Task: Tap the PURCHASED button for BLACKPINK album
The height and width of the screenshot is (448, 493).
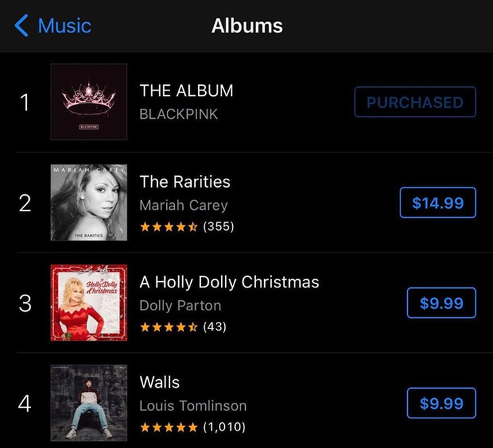Action: [x=415, y=103]
